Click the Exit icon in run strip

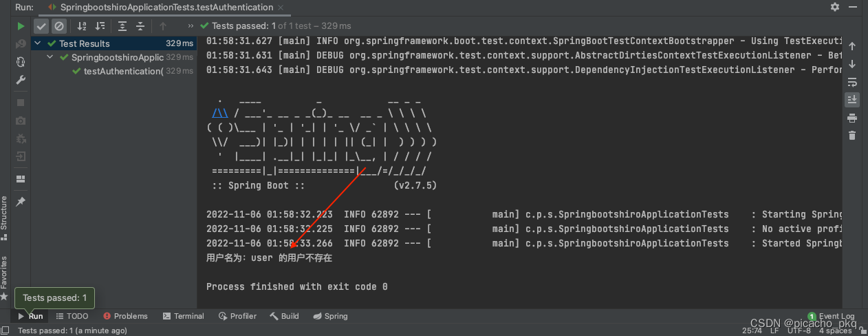click(x=21, y=156)
